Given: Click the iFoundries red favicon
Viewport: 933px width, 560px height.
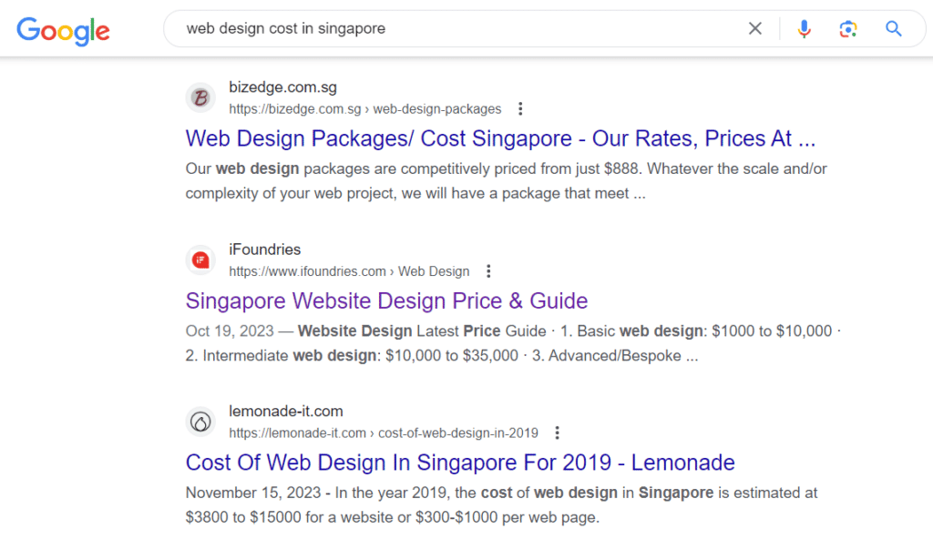Looking at the screenshot, I should tap(200, 260).
